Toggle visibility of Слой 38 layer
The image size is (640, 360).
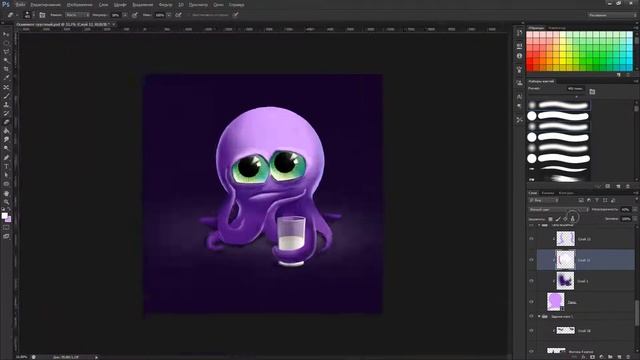coord(531,331)
